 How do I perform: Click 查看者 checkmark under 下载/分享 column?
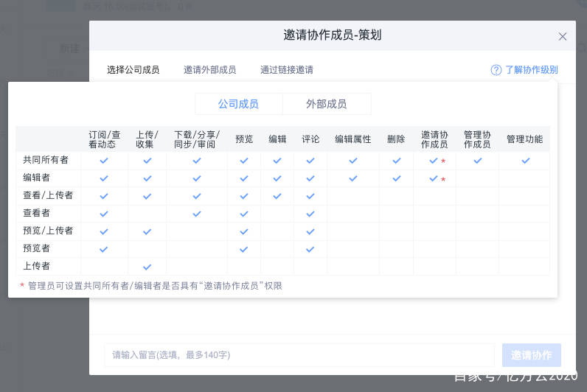pyautogui.click(x=197, y=213)
